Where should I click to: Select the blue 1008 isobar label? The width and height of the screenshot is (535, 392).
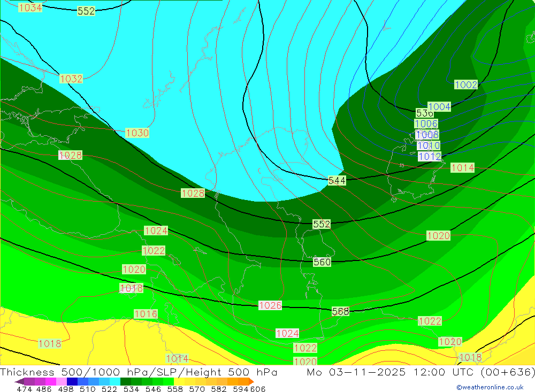tap(427, 134)
